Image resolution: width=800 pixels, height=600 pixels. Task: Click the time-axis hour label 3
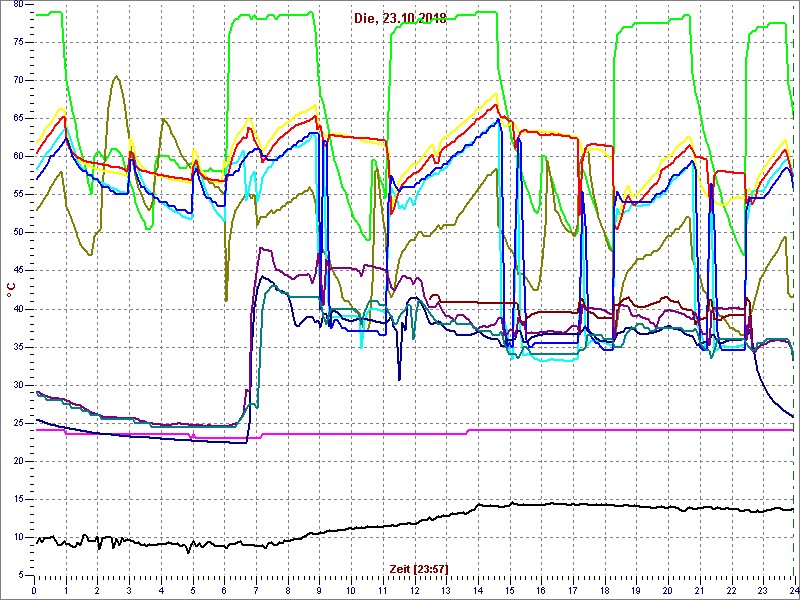pos(129,589)
